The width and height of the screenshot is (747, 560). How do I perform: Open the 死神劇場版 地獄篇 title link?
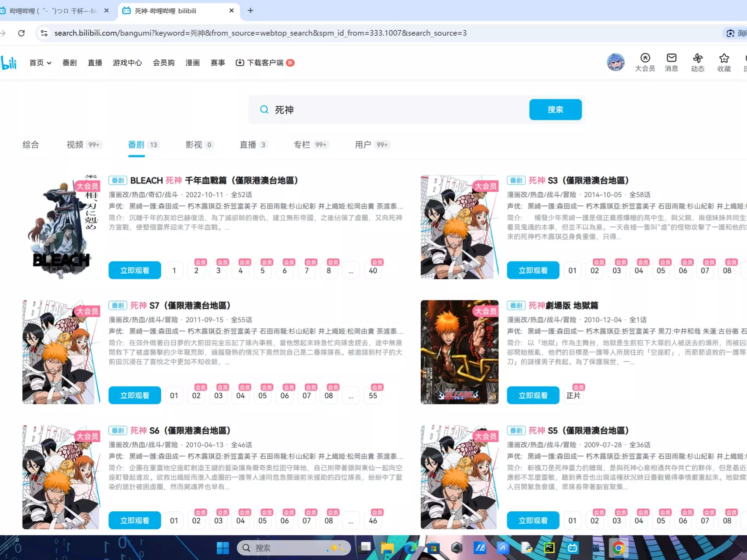coord(563,306)
